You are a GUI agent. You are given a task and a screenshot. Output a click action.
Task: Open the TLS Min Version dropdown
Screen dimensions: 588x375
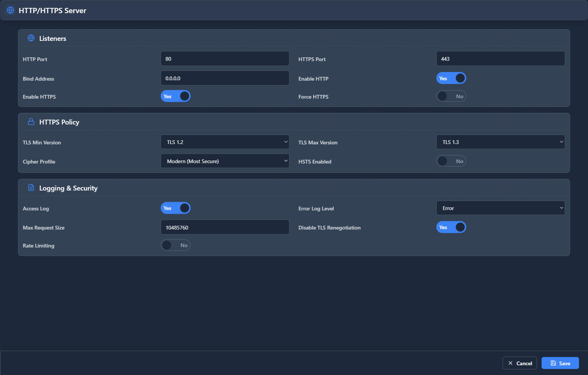click(x=225, y=142)
